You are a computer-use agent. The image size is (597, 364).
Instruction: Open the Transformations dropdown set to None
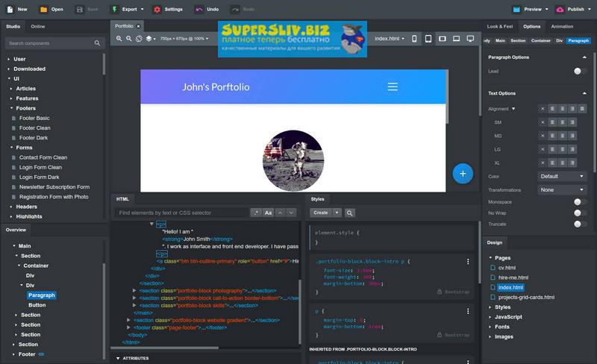[x=562, y=189]
